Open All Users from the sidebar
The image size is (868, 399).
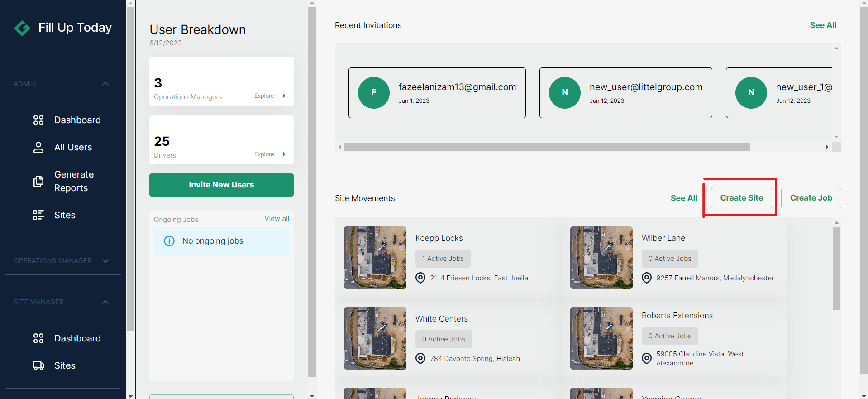73,147
